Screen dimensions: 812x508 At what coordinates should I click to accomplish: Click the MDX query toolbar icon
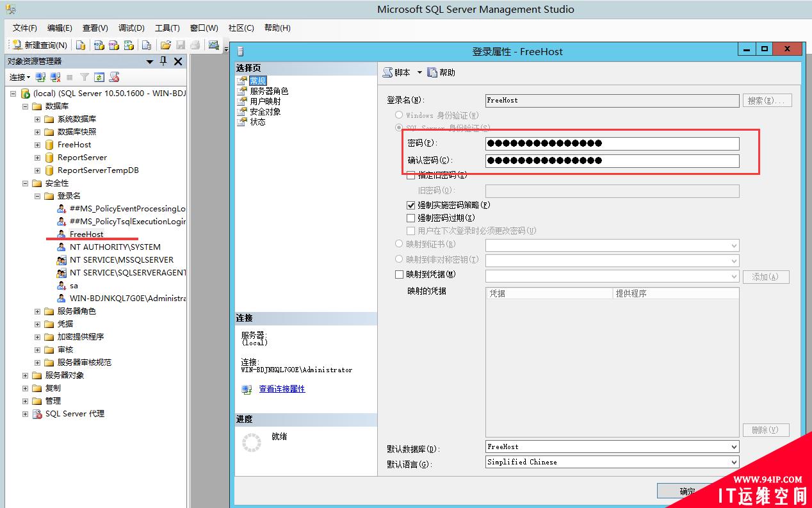coord(99,45)
